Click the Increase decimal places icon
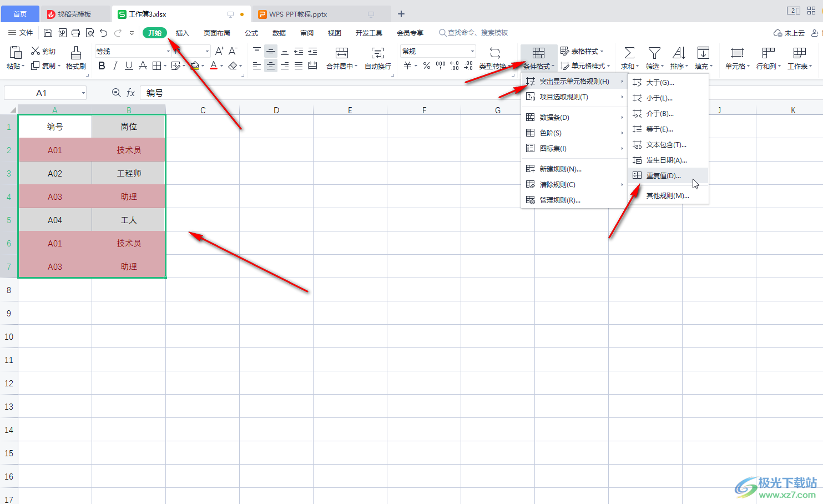This screenshot has height=504, width=823. [455, 66]
